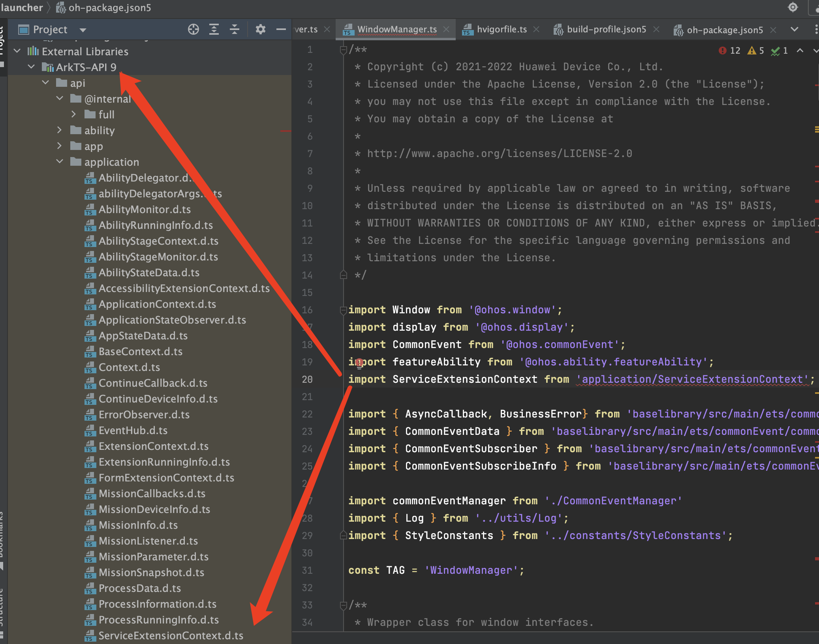Select BaseContext.d.ts file
819x644 pixels.
(x=141, y=352)
